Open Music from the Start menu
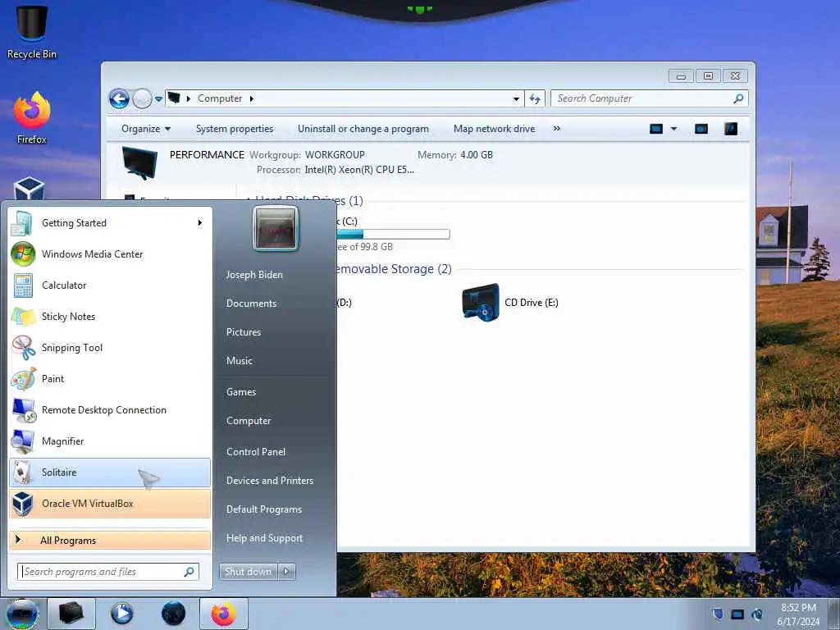 click(240, 361)
